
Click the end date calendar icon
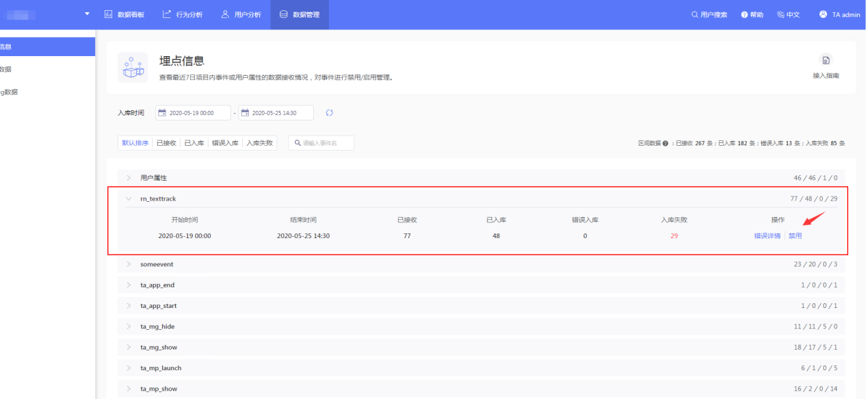click(245, 113)
